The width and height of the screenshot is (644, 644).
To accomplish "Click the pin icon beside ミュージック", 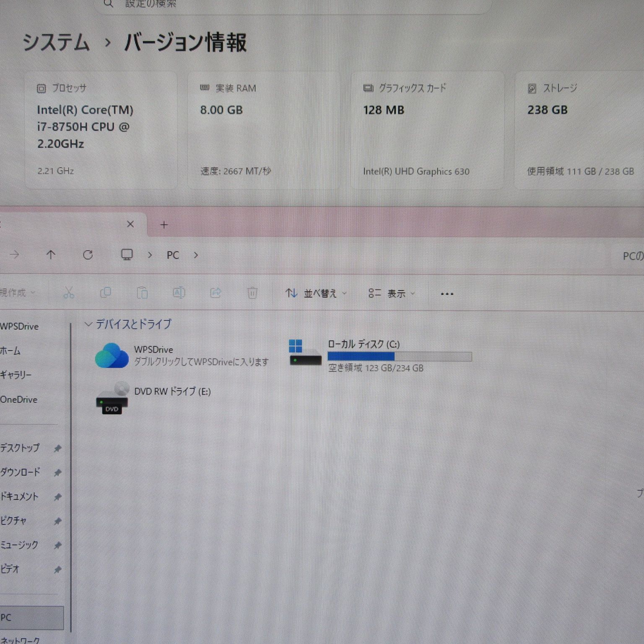I will pos(58,545).
